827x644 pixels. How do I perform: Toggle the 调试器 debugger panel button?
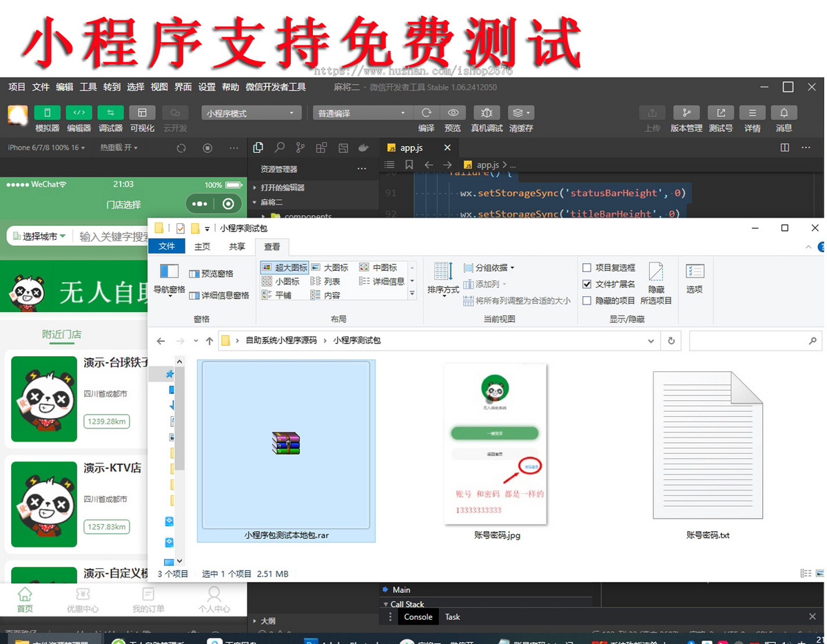(x=110, y=113)
